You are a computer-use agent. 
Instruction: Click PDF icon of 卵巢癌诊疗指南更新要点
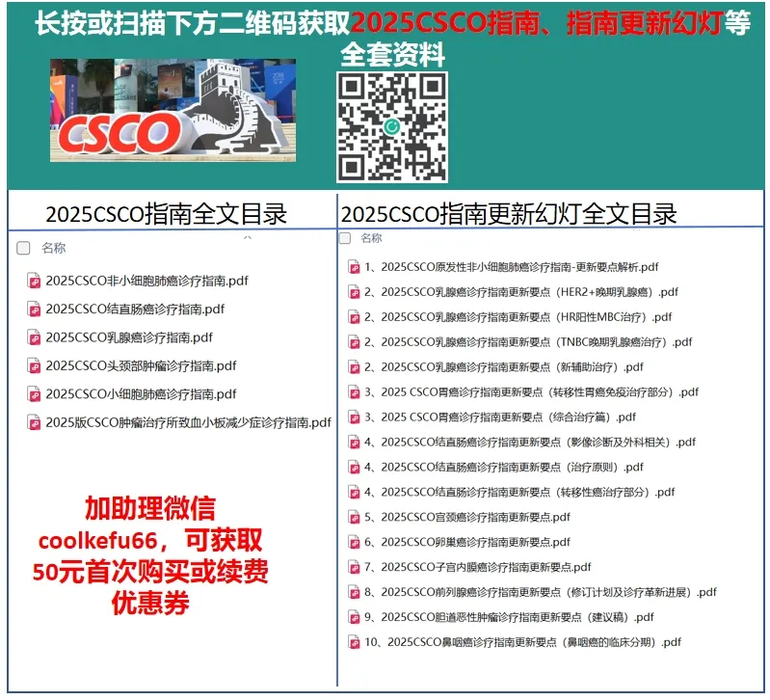coord(354,542)
